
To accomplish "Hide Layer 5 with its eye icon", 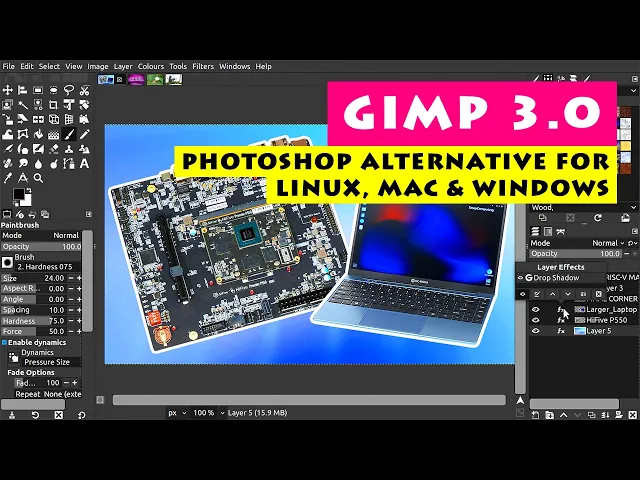I will pos(536,331).
